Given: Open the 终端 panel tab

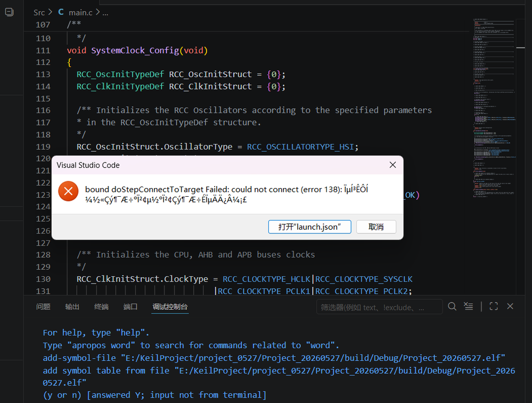Looking at the screenshot, I should click(101, 307).
